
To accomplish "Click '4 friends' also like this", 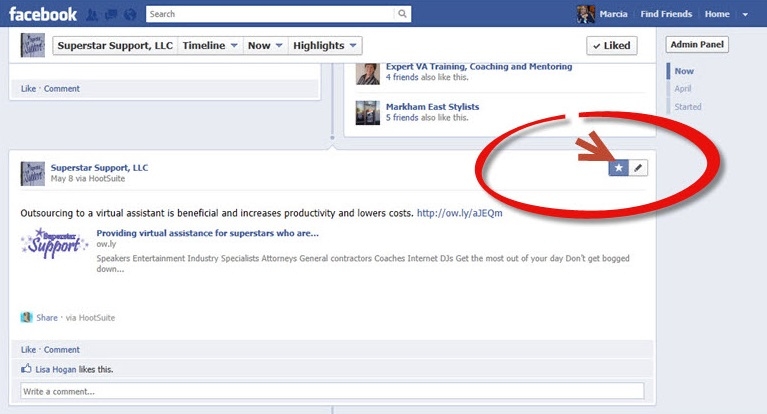I will coord(402,77).
